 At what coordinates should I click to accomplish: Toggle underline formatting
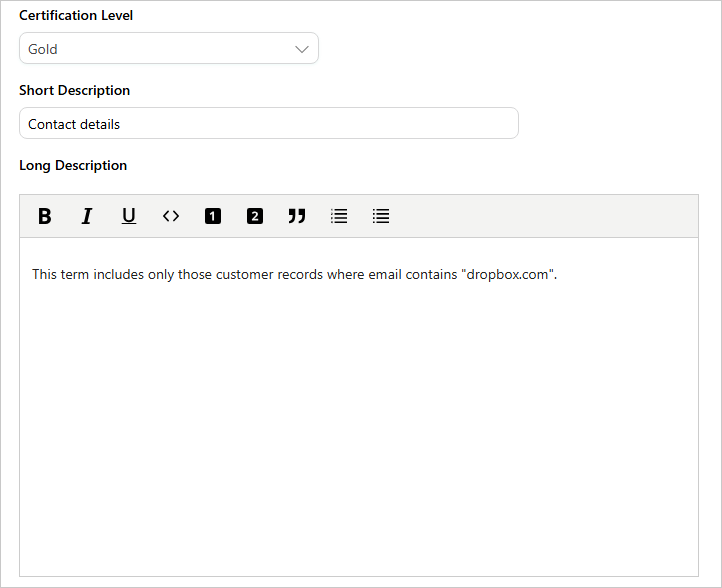[128, 216]
